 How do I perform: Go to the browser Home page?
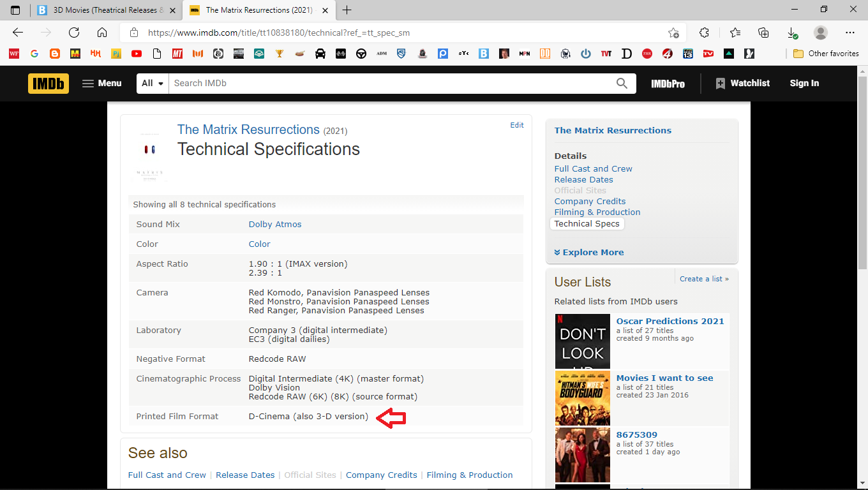click(x=102, y=33)
